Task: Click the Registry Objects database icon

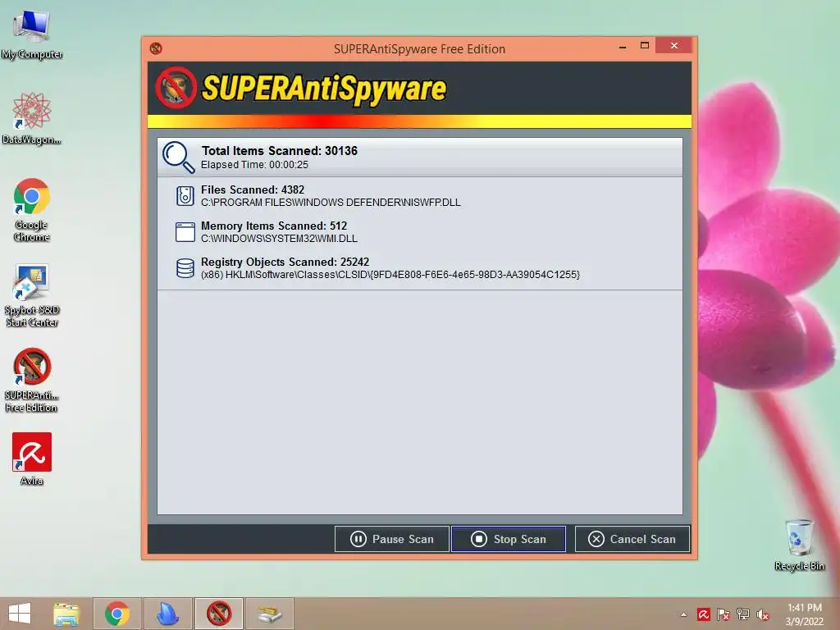Action: [x=185, y=268]
